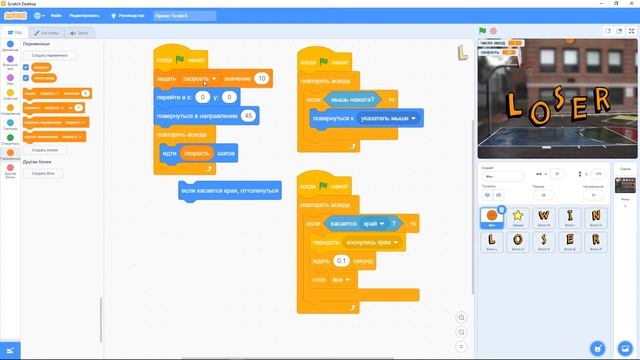
Task: Open the Звуки tab
Action: 79,33
